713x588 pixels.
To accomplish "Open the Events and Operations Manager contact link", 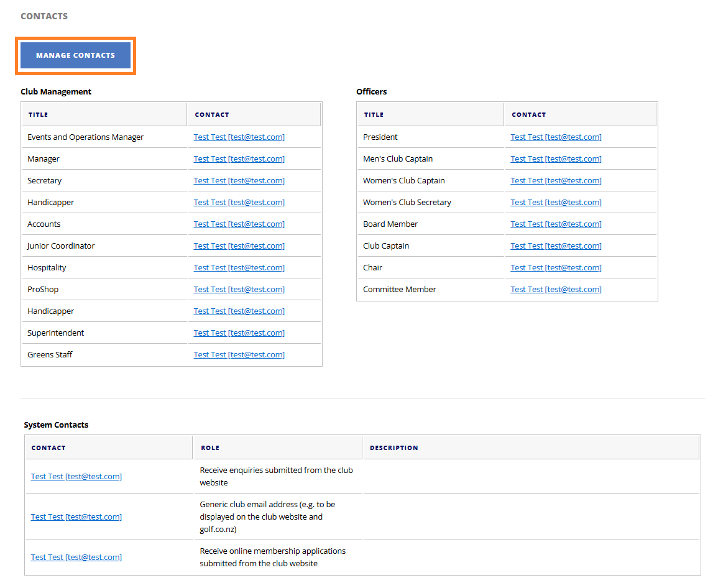I will click(x=239, y=137).
